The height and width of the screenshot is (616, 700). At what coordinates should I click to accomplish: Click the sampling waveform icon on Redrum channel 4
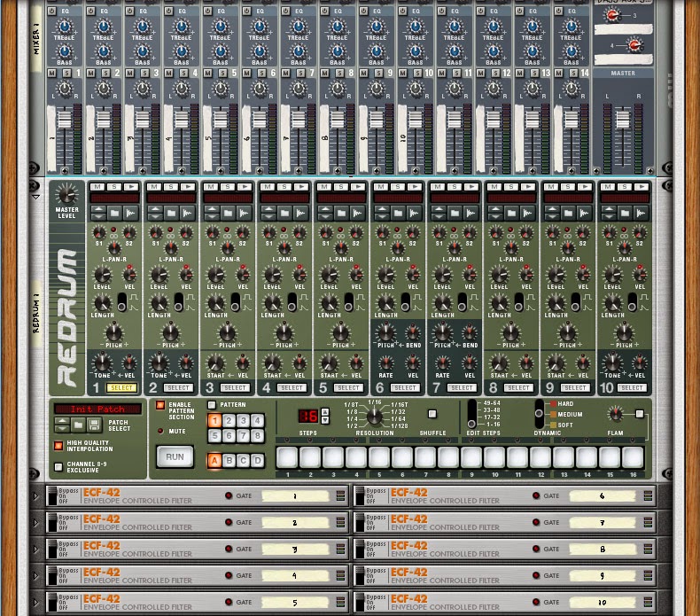[x=301, y=213]
